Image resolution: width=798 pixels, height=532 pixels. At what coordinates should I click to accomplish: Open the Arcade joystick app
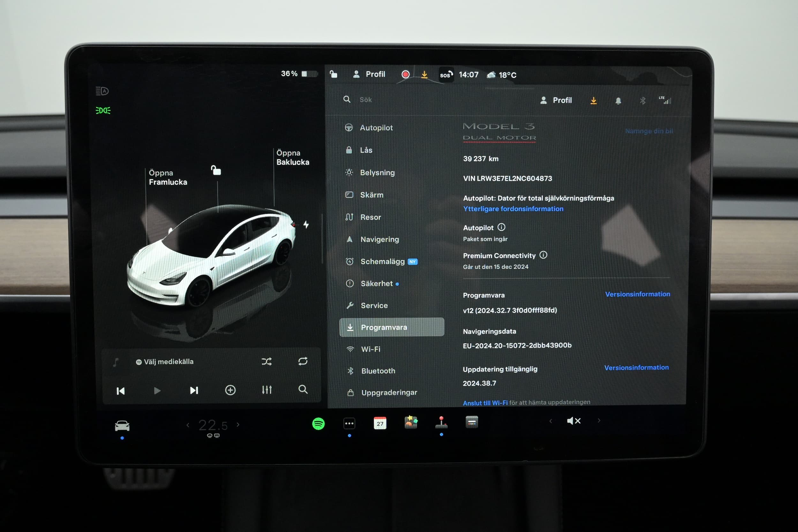(441, 423)
